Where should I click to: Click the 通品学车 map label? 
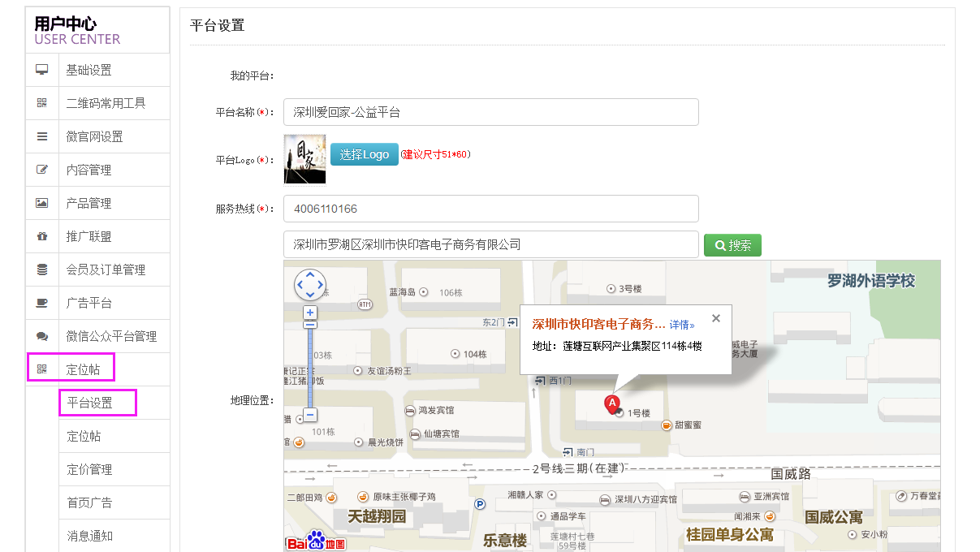[x=568, y=515]
